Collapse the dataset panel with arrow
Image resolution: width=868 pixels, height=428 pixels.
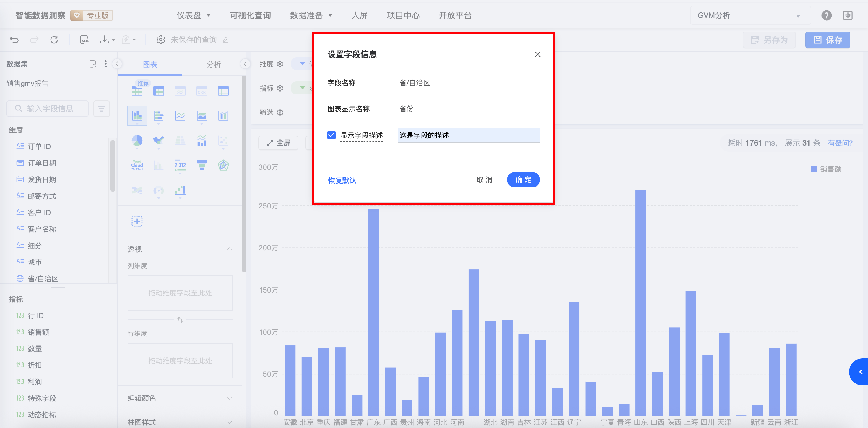click(x=117, y=64)
